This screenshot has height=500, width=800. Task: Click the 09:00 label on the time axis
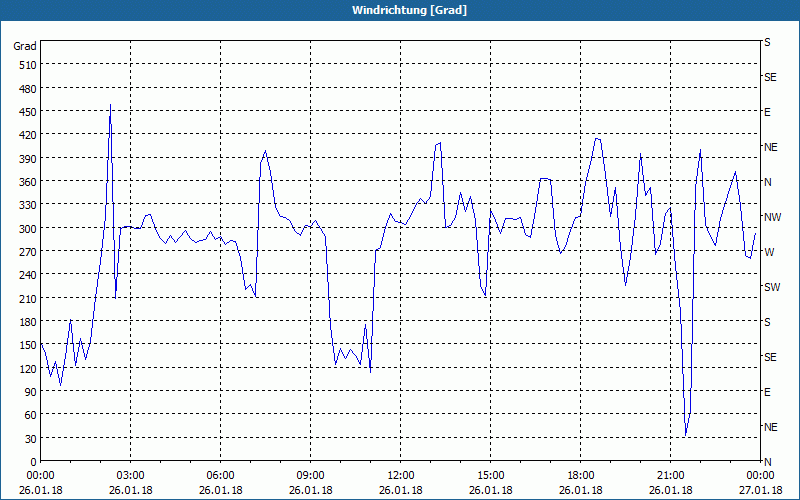click(x=311, y=476)
